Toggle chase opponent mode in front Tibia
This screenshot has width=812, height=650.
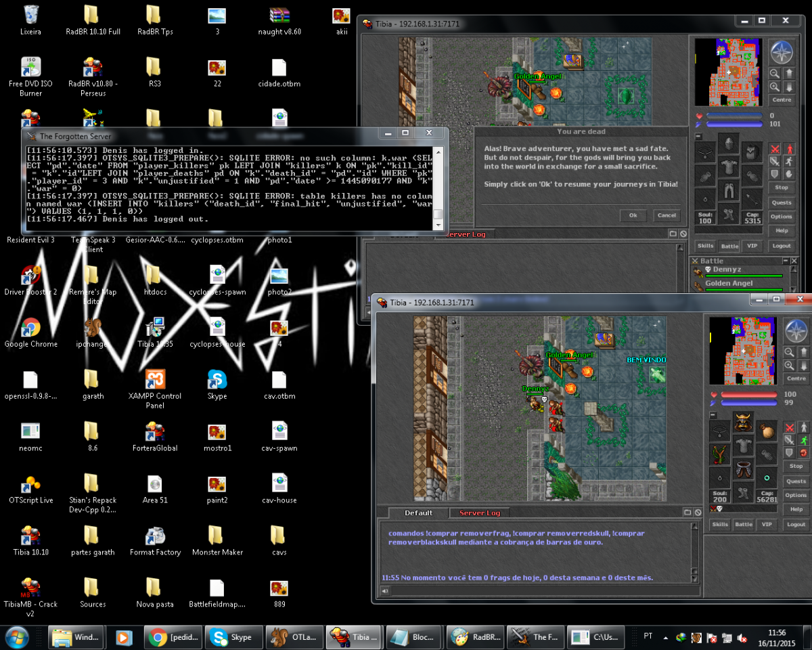pos(804,440)
